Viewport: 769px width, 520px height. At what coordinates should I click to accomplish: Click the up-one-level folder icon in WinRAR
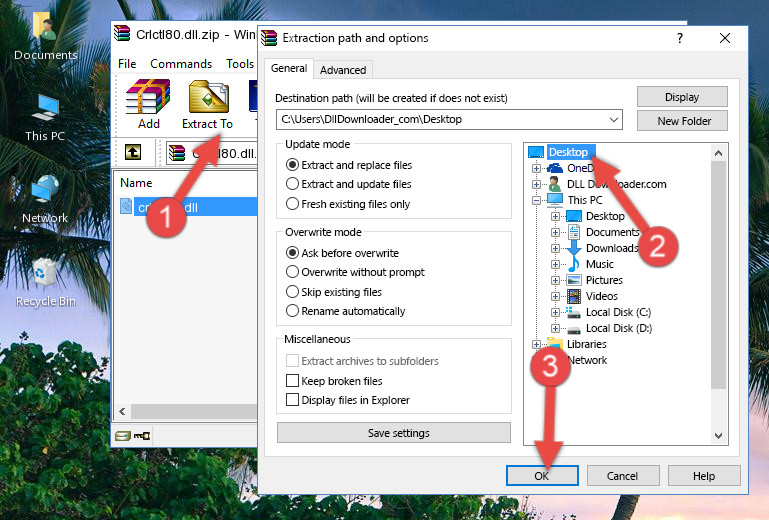(x=133, y=152)
